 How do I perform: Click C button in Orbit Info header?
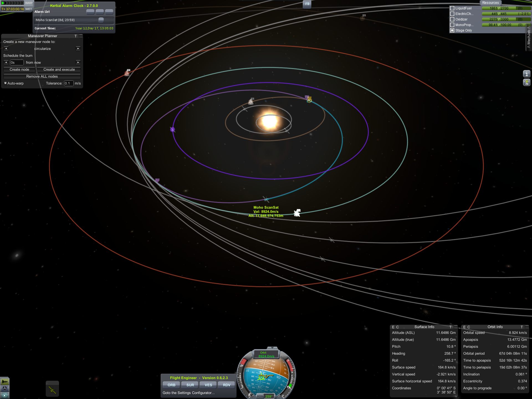pos(469,327)
